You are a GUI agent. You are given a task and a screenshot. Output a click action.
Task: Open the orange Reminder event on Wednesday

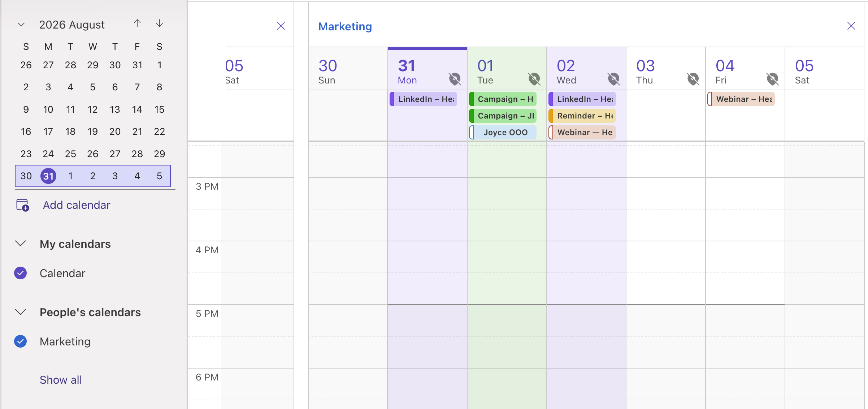(582, 116)
